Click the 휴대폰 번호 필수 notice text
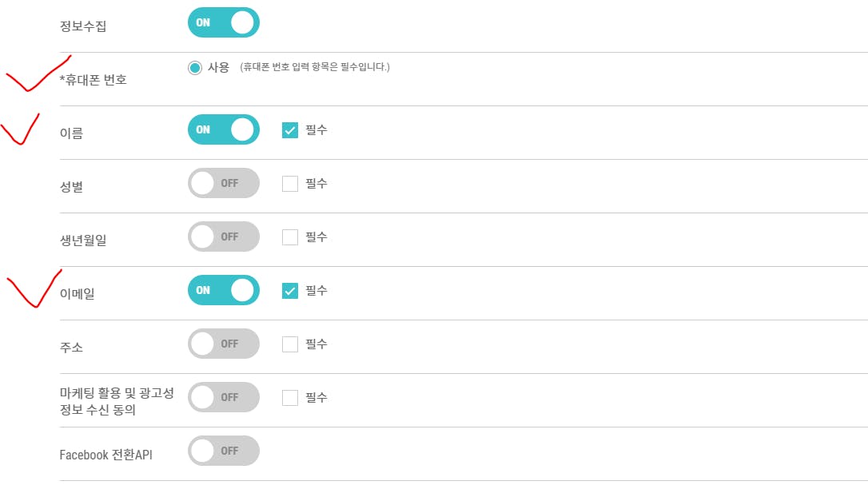The width and height of the screenshot is (868, 489). [315, 67]
